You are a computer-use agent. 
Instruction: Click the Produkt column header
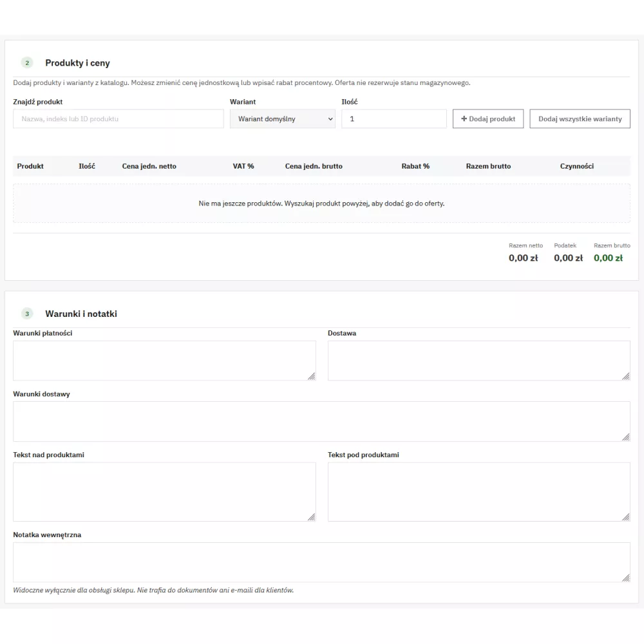tap(30, 166)
